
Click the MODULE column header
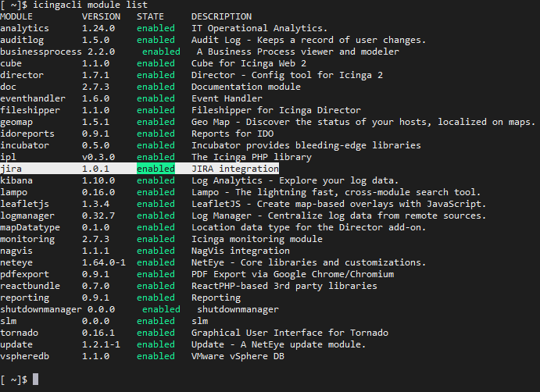[16, 16]
